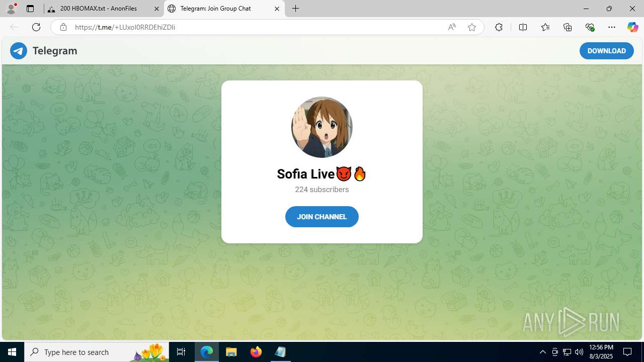Show hidden system tray icons

(542, 352)
